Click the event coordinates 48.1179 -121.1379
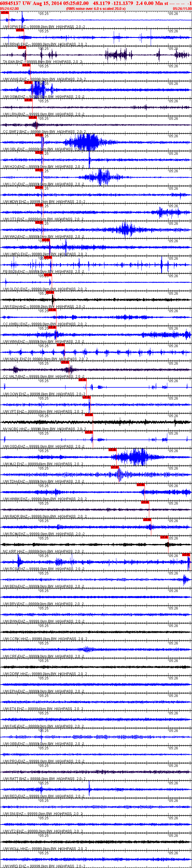 pos(113,3)
